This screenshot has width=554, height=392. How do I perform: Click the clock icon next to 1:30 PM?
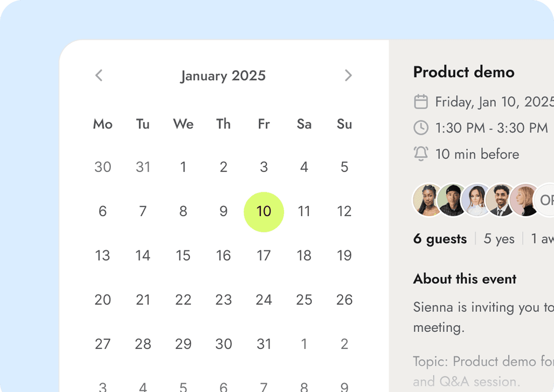(x=421, y=128)
